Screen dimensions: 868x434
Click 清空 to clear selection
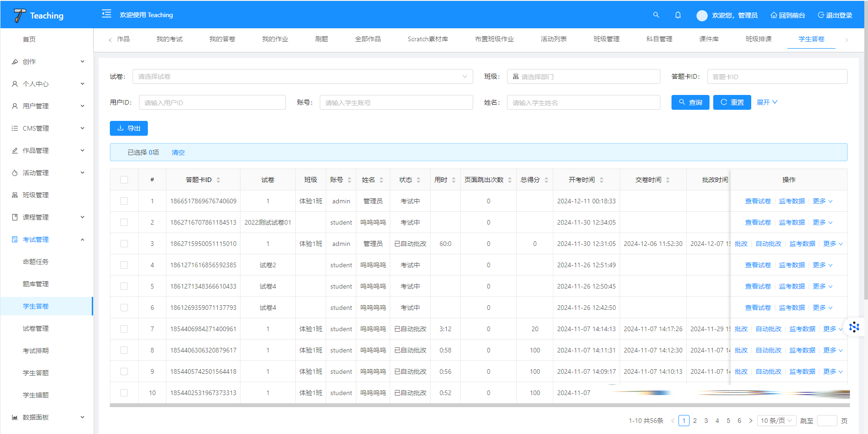178,152
